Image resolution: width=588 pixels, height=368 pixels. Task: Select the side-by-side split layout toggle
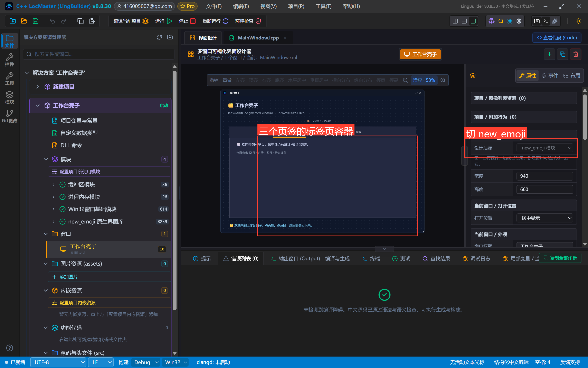tap(455, 21)
